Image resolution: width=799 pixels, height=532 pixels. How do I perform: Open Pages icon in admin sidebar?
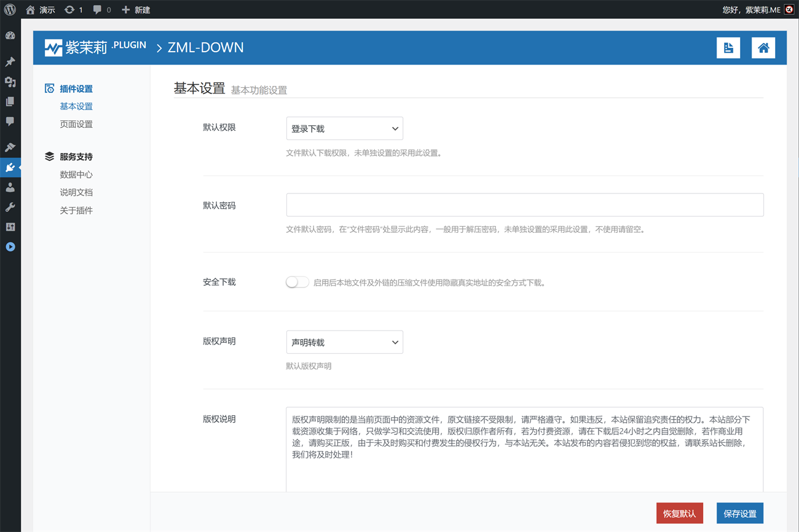10,101
